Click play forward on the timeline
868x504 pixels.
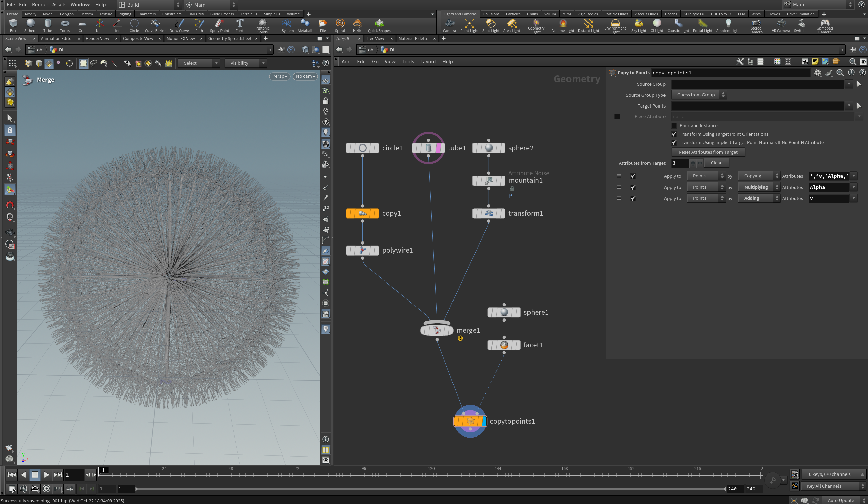pos(46,475)
